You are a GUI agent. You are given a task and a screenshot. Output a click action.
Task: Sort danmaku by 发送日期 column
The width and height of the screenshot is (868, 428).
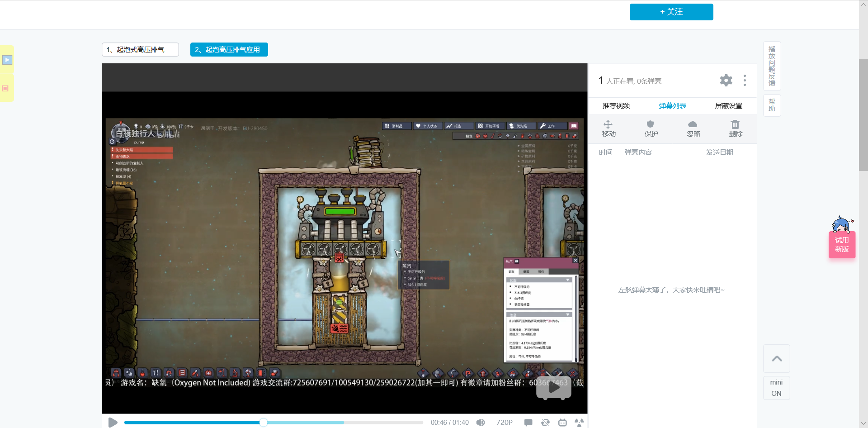(720, 152)
